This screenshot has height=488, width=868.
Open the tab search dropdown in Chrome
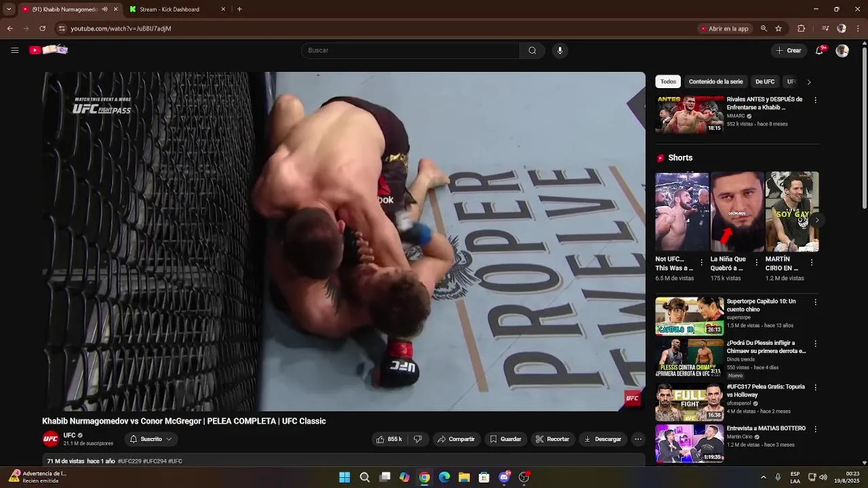(8, 9)
